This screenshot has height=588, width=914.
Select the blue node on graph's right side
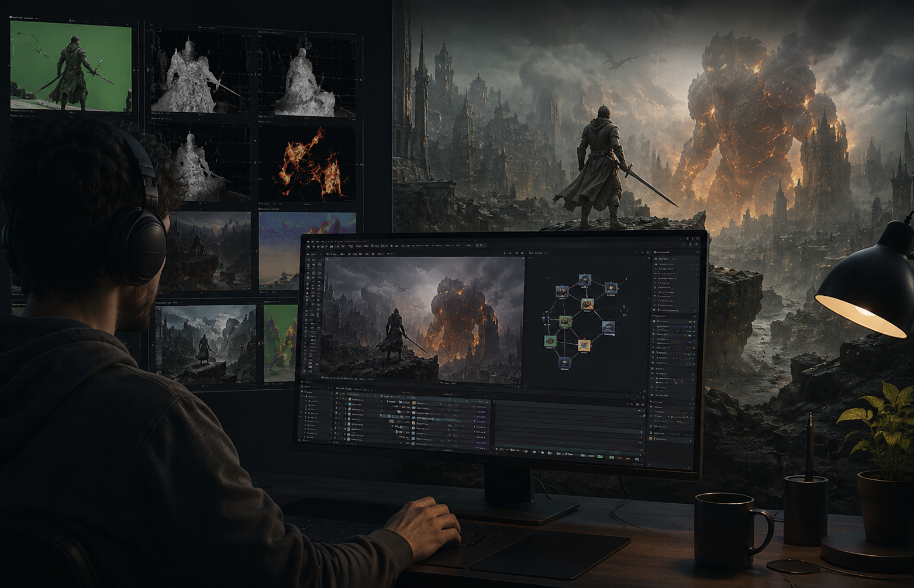point(608,327)
